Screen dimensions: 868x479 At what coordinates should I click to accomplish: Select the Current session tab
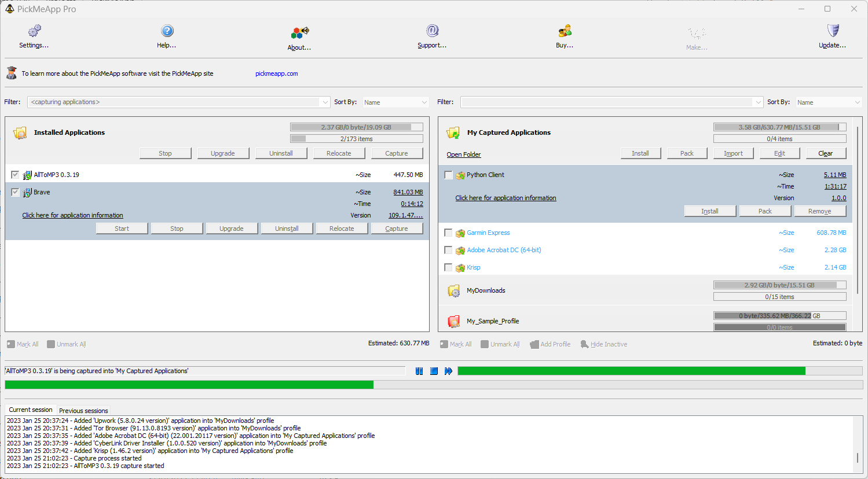31,410
